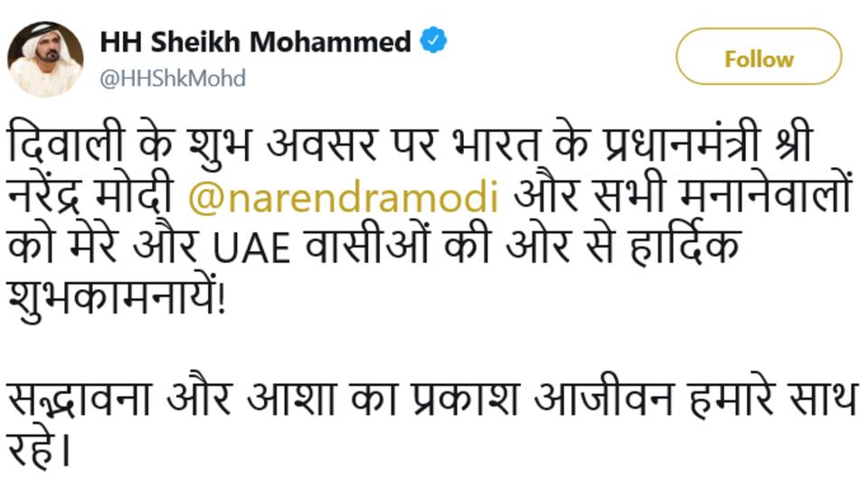Screen dimensions: 868x488
Task: Click the blue verified badge icon
Action: [435, 42]
